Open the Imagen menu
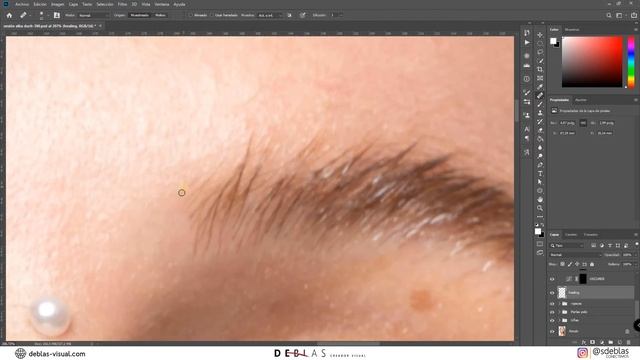 click(57, 4)
